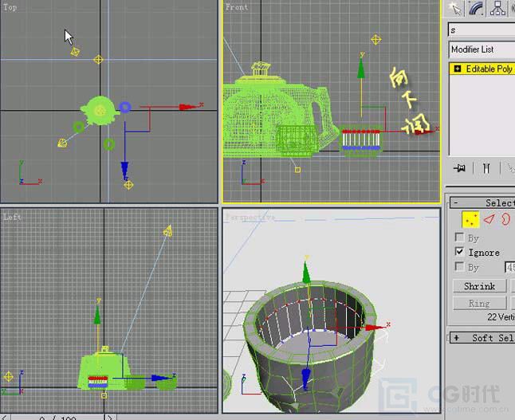This screenshot has width=515, height=420.
Task: Click the Left viewport label
Action: [12, 217]
